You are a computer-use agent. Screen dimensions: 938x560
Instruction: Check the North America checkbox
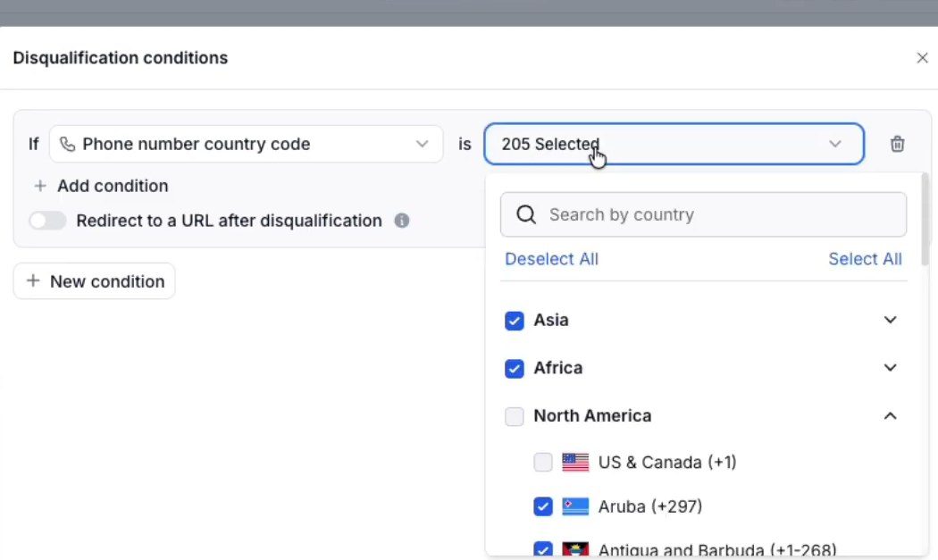(x=515, y=416)
